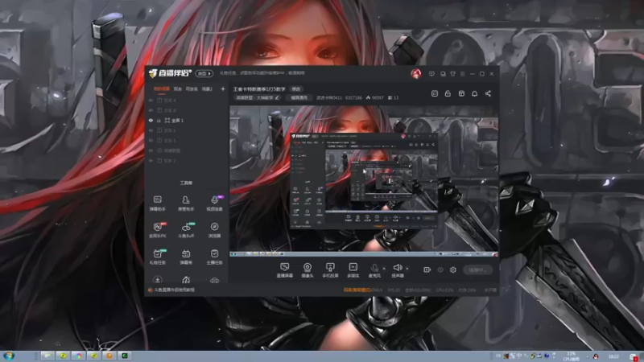644x362 pixels.
Task: Add a 摄像头 camera source
Action: pyautogui.click(x=308, y=270)
